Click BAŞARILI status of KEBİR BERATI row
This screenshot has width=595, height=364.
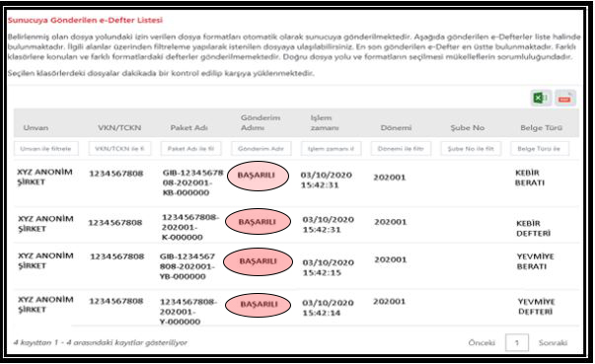[x=258, y=176]
